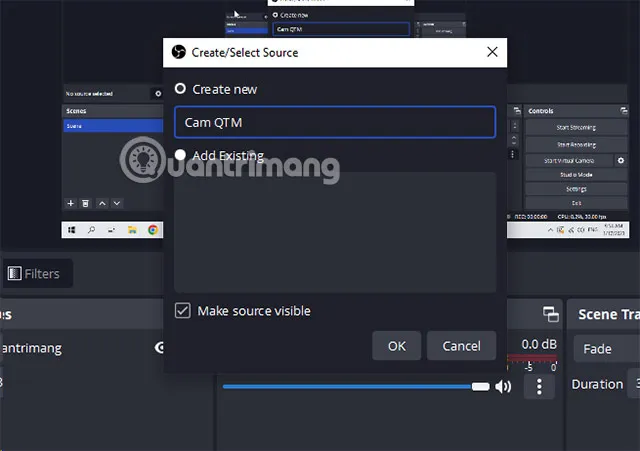Click virtual camera gear icon in preview
Viewport: 640px width, 451px height.
621,160
